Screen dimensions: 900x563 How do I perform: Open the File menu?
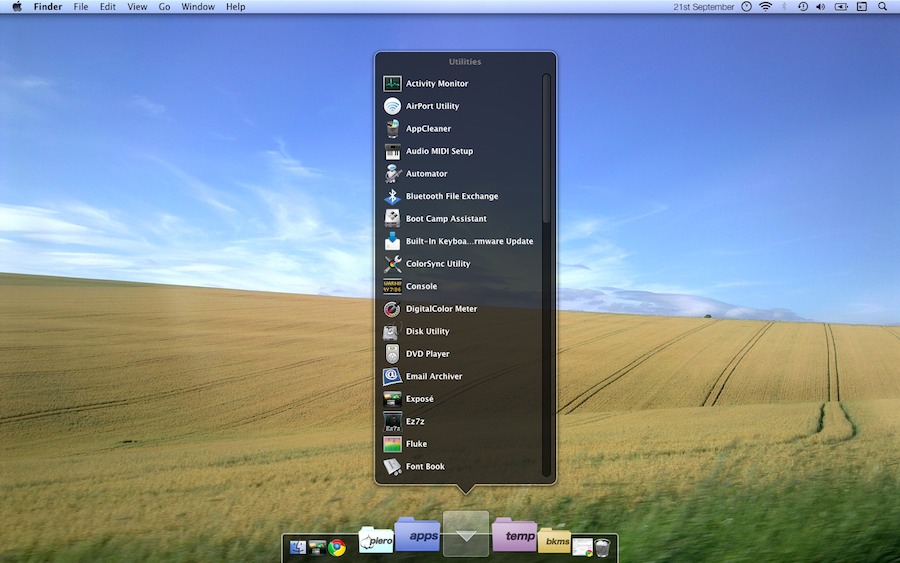click(x=81, y=7)
